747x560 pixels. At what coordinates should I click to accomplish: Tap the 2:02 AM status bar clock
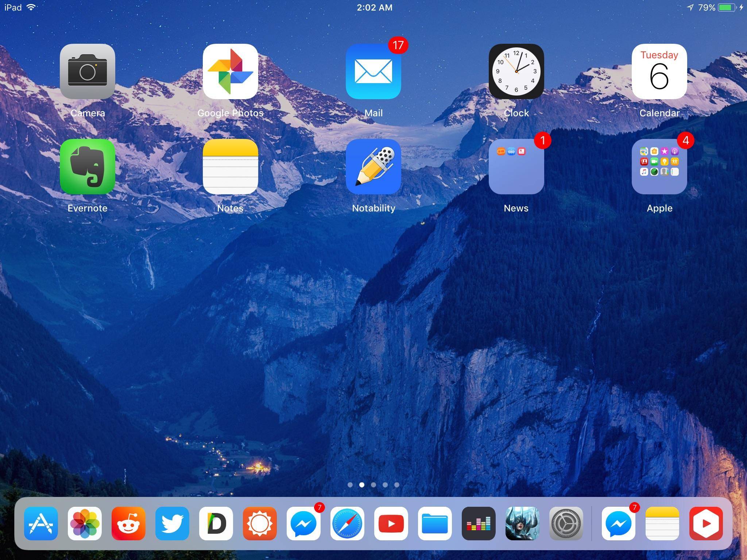tap(375, 8)
